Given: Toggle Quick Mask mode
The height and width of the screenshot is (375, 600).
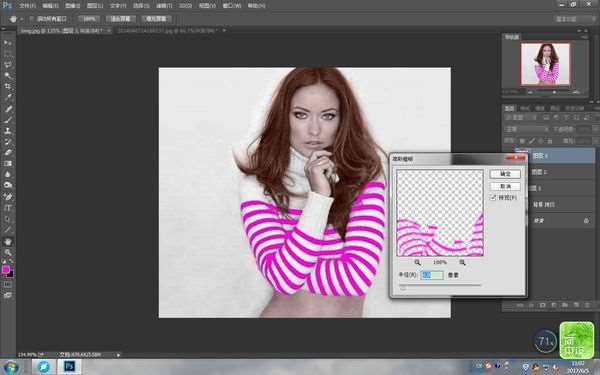Looking at the screenshot, I should click(8, 285).
